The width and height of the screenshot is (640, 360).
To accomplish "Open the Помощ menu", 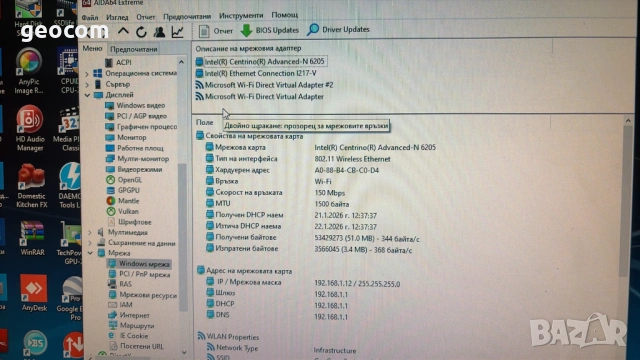I will coord(284,15).
